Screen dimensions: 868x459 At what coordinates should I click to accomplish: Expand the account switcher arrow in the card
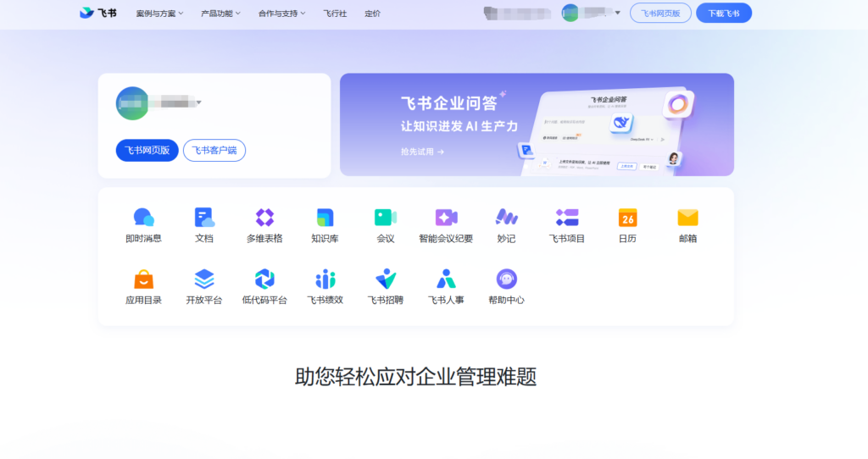coord(198,102)
